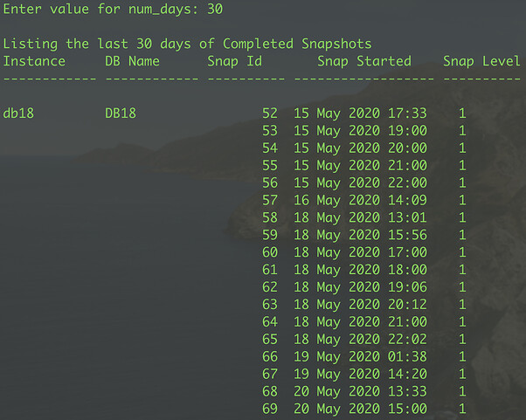Screen dimensions: 526x420
Task: Click snap id 57
Action: (270, 201)
